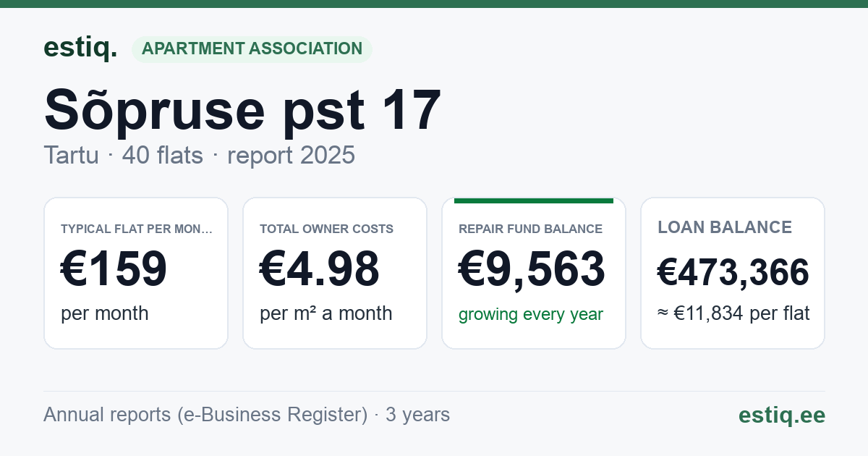
Task: Click the '≈ €11,834 per flat' text
Action: [733, 313]
